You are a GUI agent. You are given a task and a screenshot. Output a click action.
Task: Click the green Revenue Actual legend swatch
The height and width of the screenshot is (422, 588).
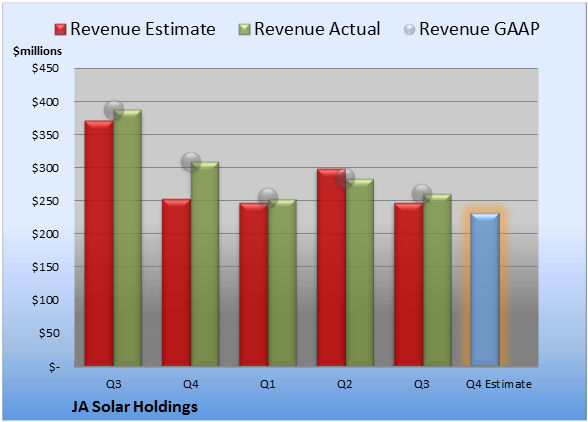pos(244,30)
